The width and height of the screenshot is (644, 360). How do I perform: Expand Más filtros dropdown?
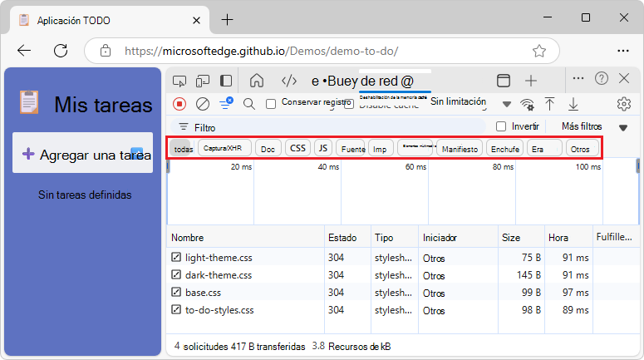pyautogui.click(x=594, y=126)
